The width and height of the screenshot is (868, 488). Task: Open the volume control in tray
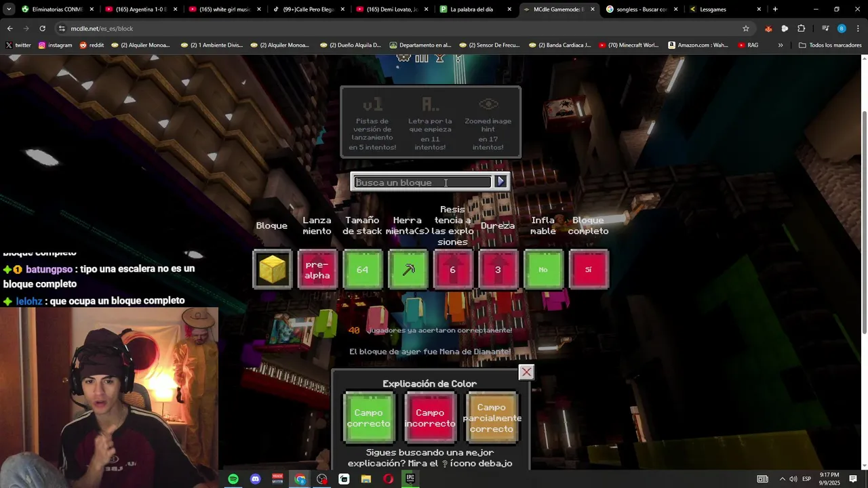point(793,479)
